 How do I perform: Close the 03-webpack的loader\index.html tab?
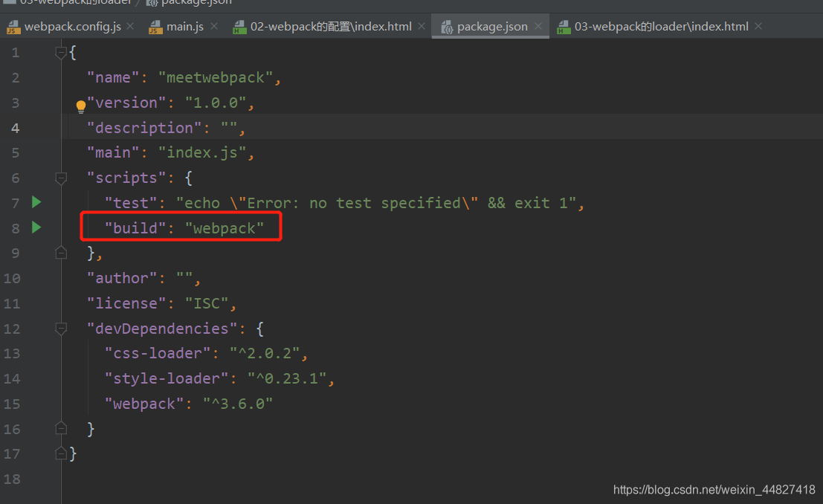click(758, 26)
